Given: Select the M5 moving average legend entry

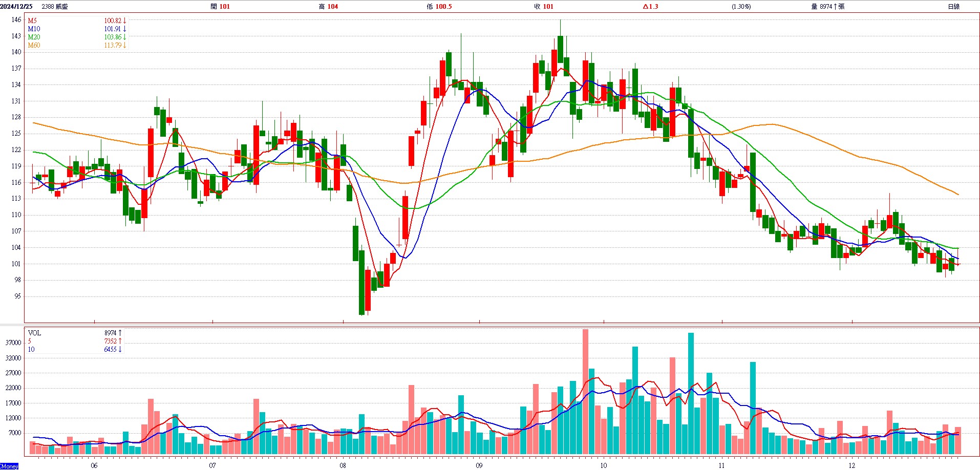Looking at the screenshot, I should 32,21.
